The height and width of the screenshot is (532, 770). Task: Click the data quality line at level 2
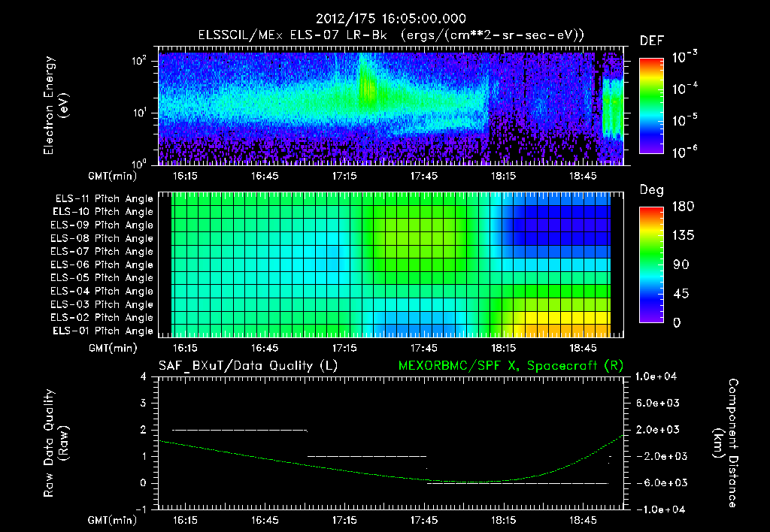(x=240, y=431)
